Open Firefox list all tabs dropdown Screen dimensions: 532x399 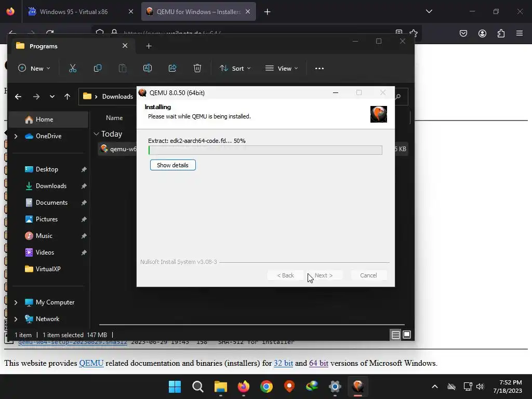point(429,11)
